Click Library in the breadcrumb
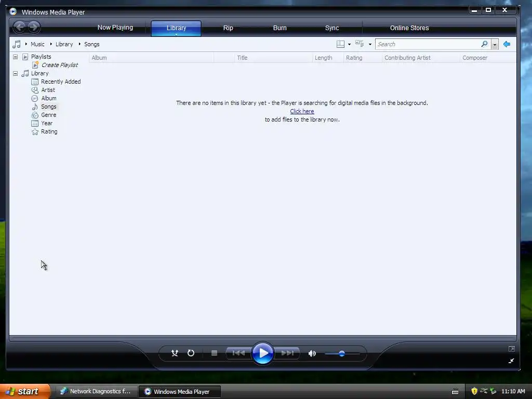Image resolution: width=532 pixels, height=399 pixels. (x=64, y=44)
